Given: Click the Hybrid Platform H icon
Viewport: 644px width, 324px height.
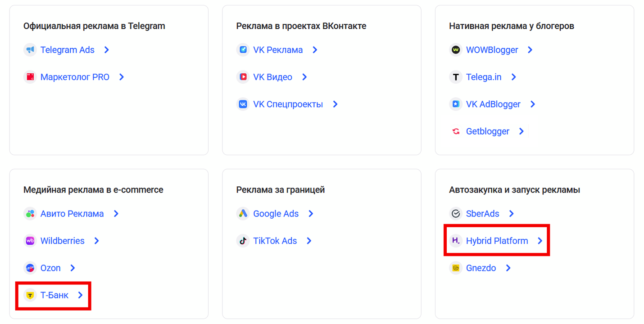Looking at the screenshot, I should tap(456, 241).
